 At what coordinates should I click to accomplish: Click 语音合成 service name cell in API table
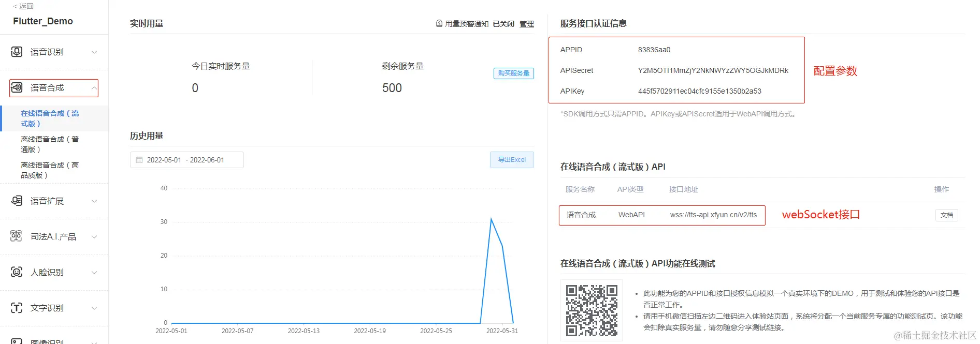click(x=581, y=215)
